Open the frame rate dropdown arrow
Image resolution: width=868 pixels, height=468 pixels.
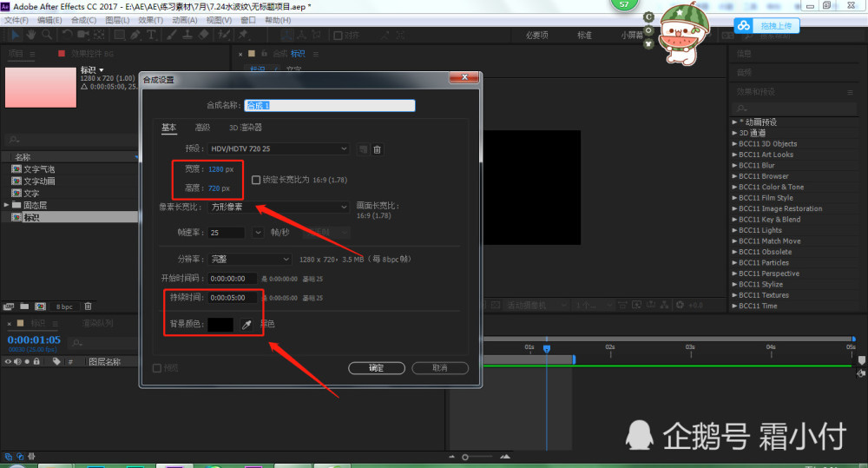tap(258, 233)
